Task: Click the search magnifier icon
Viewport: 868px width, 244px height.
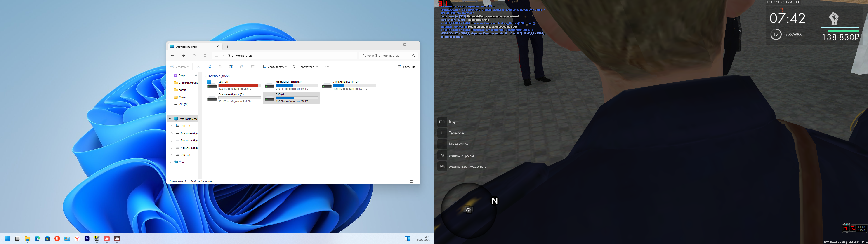Action: pos(413,56)
